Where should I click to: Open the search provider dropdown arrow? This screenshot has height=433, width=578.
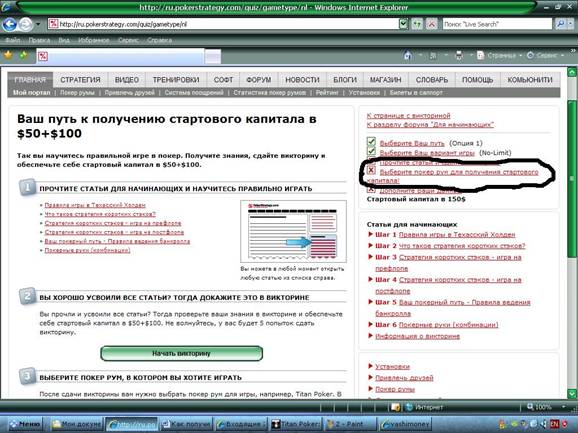[571, 24]
